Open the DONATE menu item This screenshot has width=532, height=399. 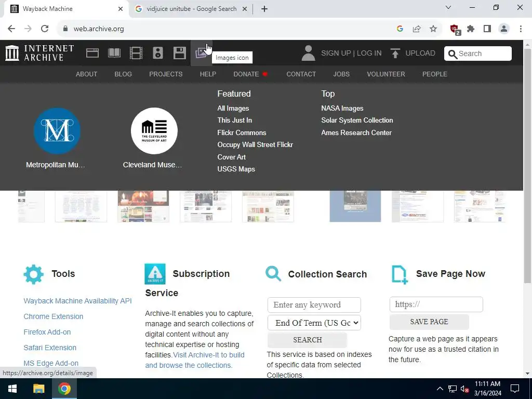pyautogui.click(x=250, y=74)
